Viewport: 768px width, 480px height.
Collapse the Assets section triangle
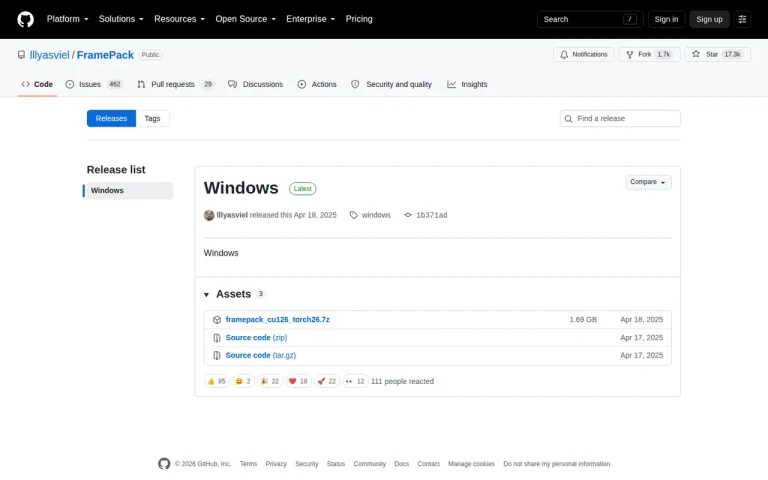point(206,294)
